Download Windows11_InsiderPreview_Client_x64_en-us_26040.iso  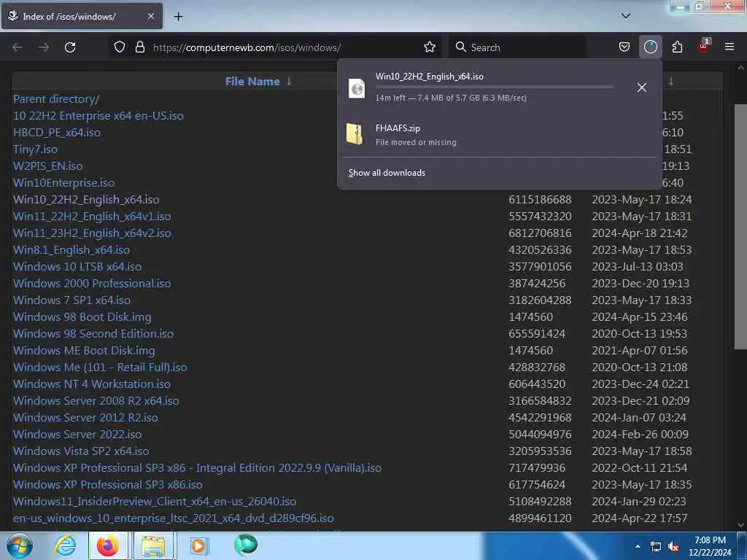155,502
